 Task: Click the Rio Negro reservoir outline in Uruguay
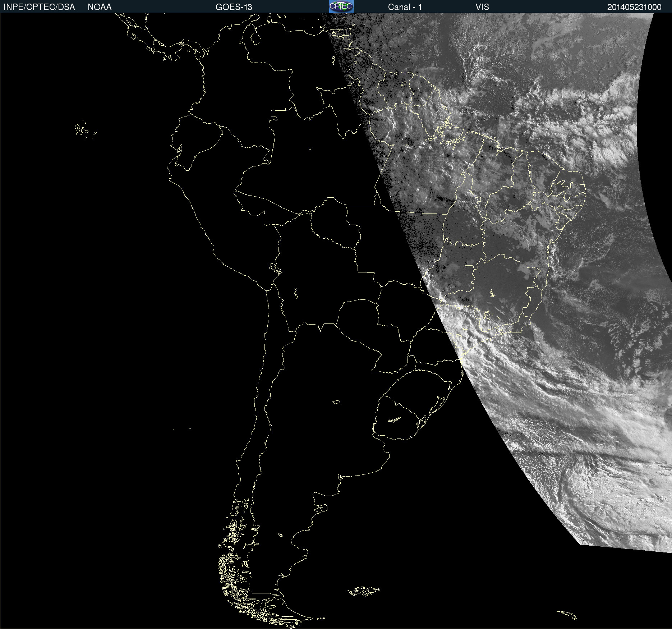click(x=394, y=420)
